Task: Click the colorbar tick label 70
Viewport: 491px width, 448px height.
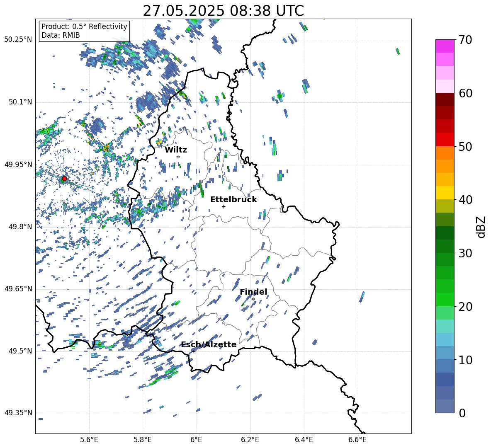Action: 465,40
